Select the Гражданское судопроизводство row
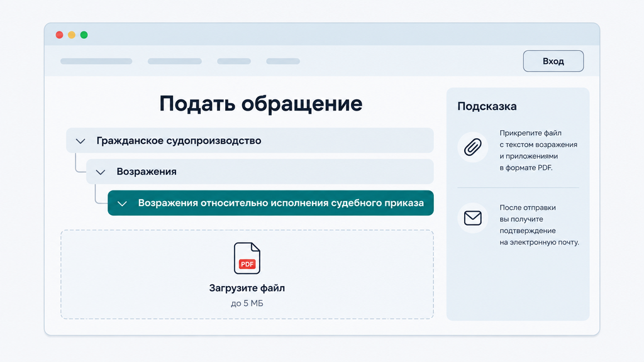644x362 pixels. 250,140
